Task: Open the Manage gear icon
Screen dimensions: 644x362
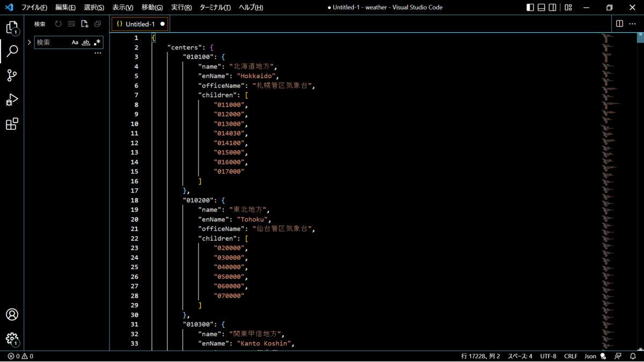Action: pos(12,339)
